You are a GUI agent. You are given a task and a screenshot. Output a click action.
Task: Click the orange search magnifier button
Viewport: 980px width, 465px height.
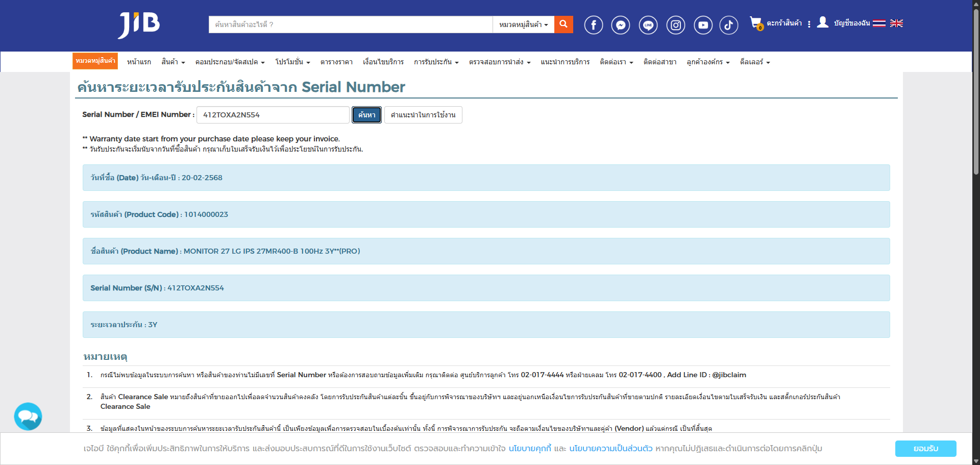coord(563,24)
